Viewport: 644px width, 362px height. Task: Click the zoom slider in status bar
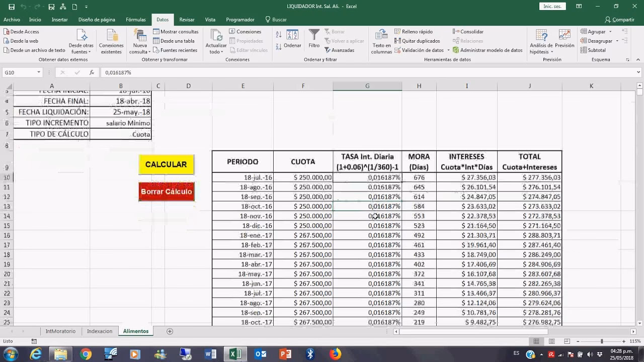click(602, 341)
